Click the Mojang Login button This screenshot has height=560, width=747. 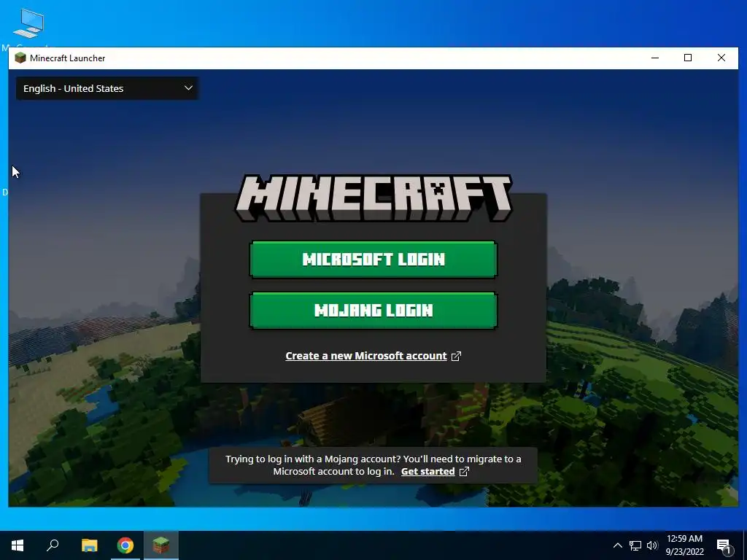[x=373, y=311]
